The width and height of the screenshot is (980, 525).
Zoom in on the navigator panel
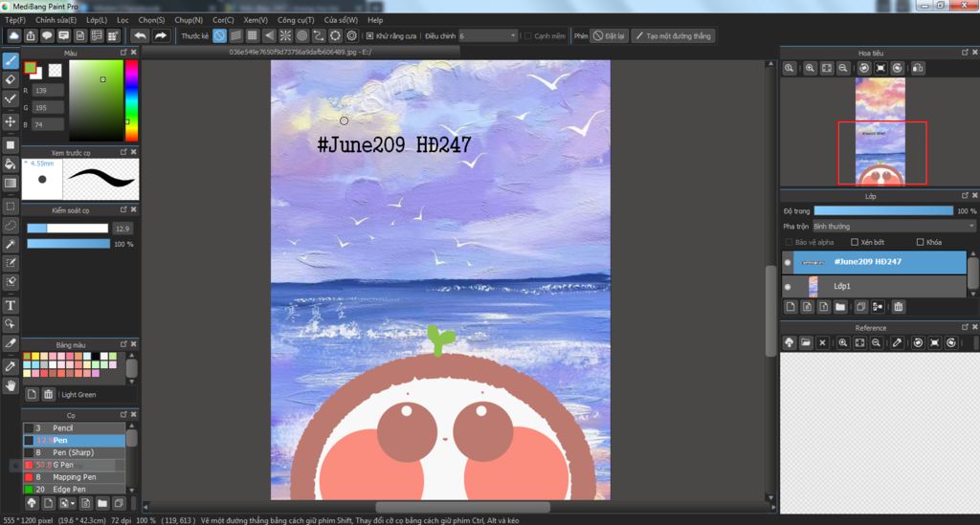(x=810, y=68)
